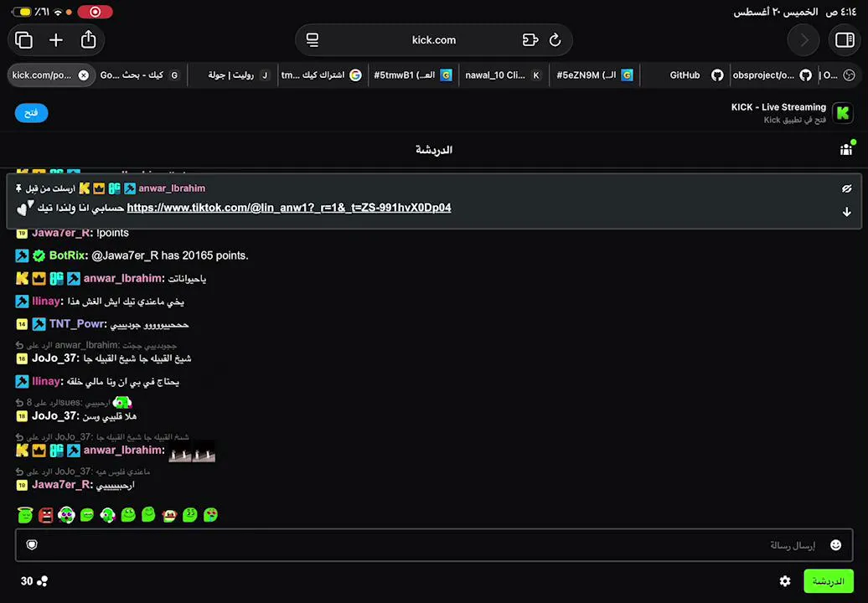This screenshot has height=603, width=868.
Task: Click the BotRix username
Action: pyautogui.click(x=67, y=255)
